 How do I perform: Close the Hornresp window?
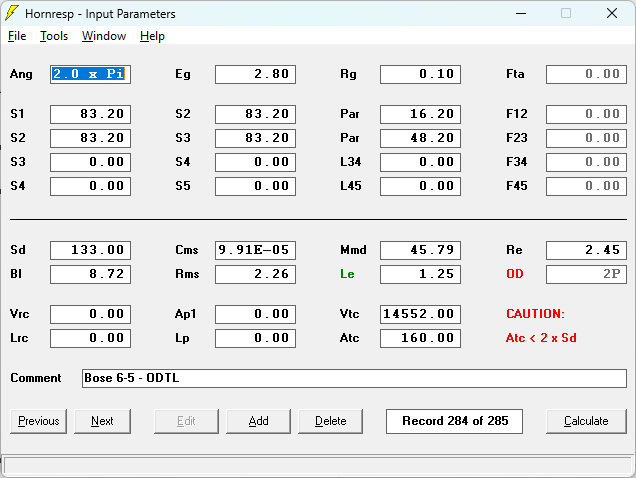pyautogui.click(x=612, y=13)
